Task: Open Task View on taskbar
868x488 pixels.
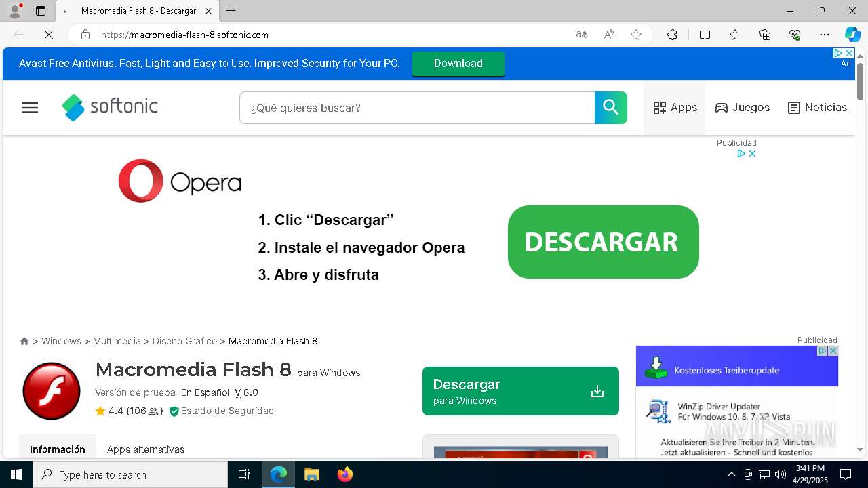Action: pyautogui.click(x=244, y=474)
